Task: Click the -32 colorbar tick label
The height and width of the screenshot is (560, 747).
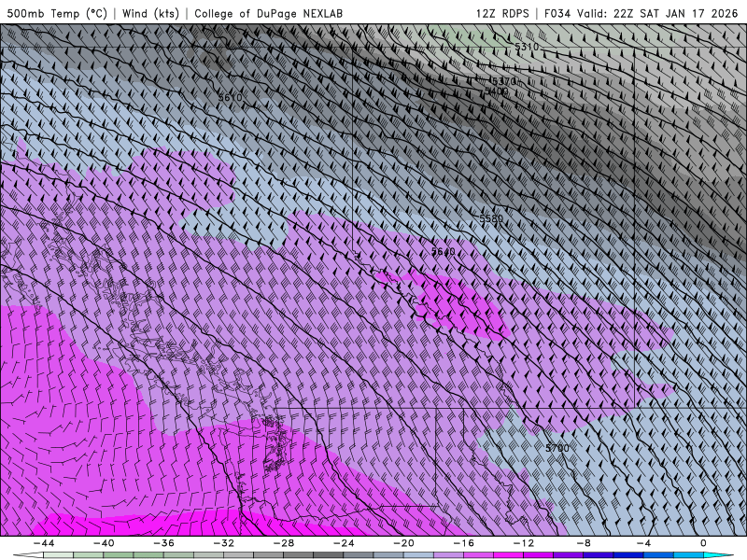Action: point(224,543)
